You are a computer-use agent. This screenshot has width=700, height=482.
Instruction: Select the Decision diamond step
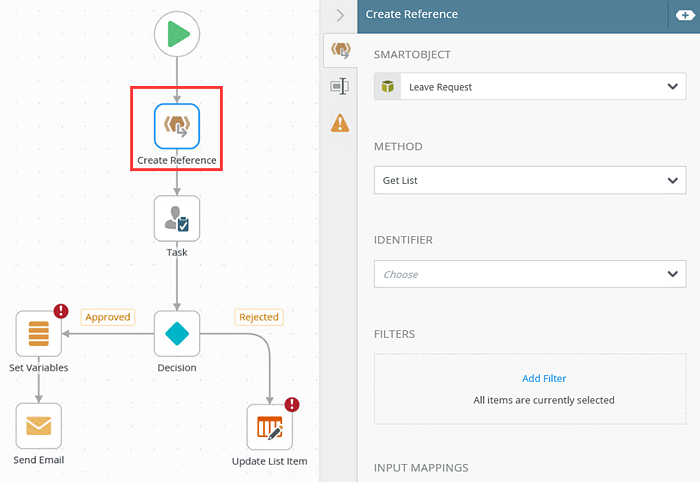177,333
